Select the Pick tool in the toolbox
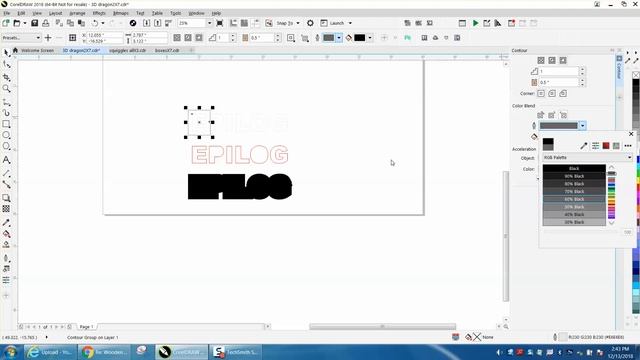 click(x=7, y=53)
